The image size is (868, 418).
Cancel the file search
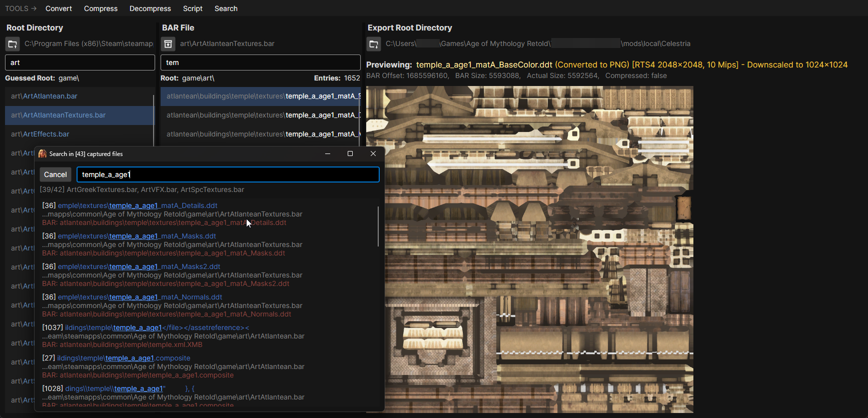pyautogui.click(x=55, y=174)
